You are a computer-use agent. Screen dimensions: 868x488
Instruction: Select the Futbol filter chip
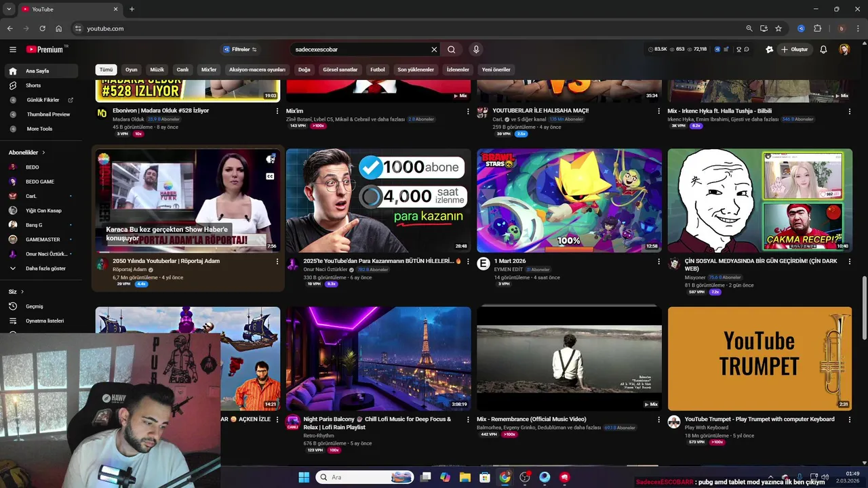pos(378,70)
